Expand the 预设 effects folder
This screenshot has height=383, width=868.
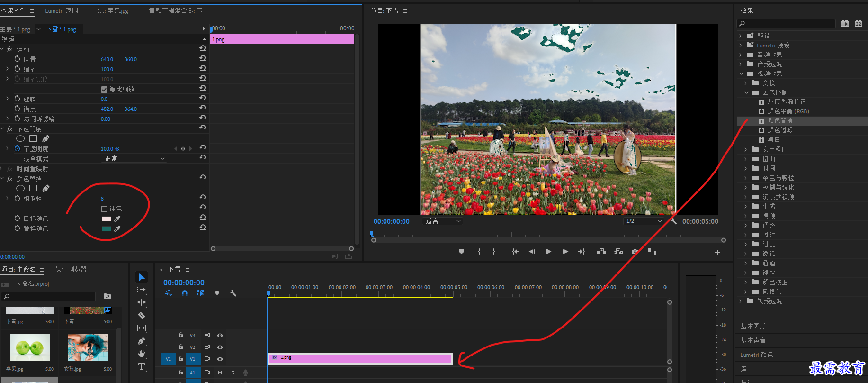click(x=741, y=36)
